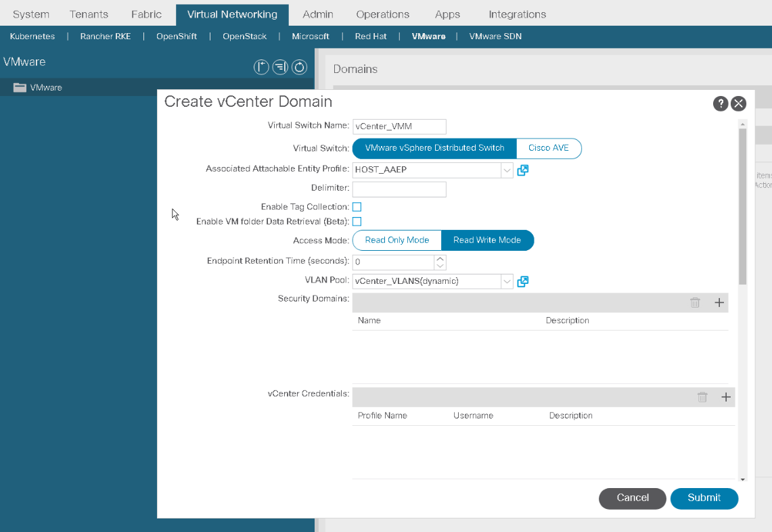Select the VMware folder icon in tree
The image size is (772, 532).
coord(20,87)
